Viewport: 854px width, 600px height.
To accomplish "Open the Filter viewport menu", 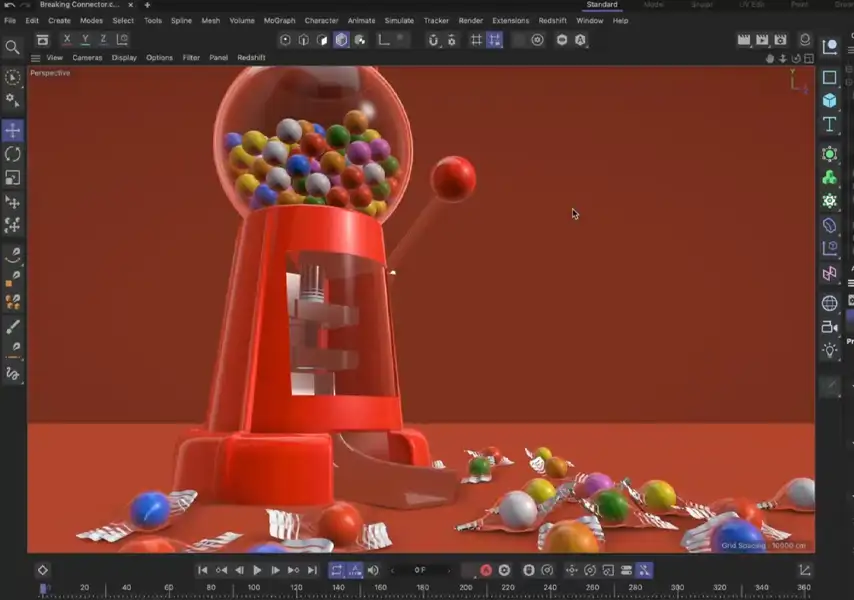I will 191,57.
